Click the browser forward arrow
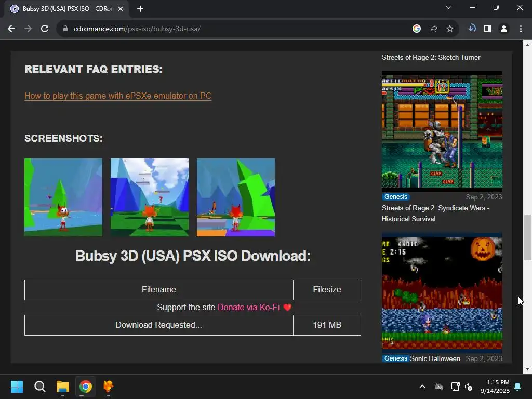 point(28,29)
